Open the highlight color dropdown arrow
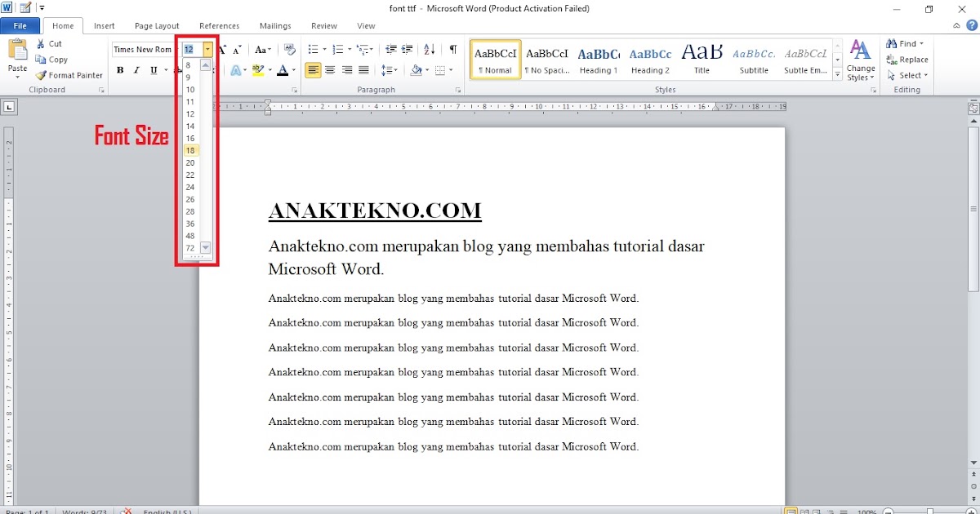The height and width of the screenshot is (514, 980). pyautogui.click(x=269, y=70)
